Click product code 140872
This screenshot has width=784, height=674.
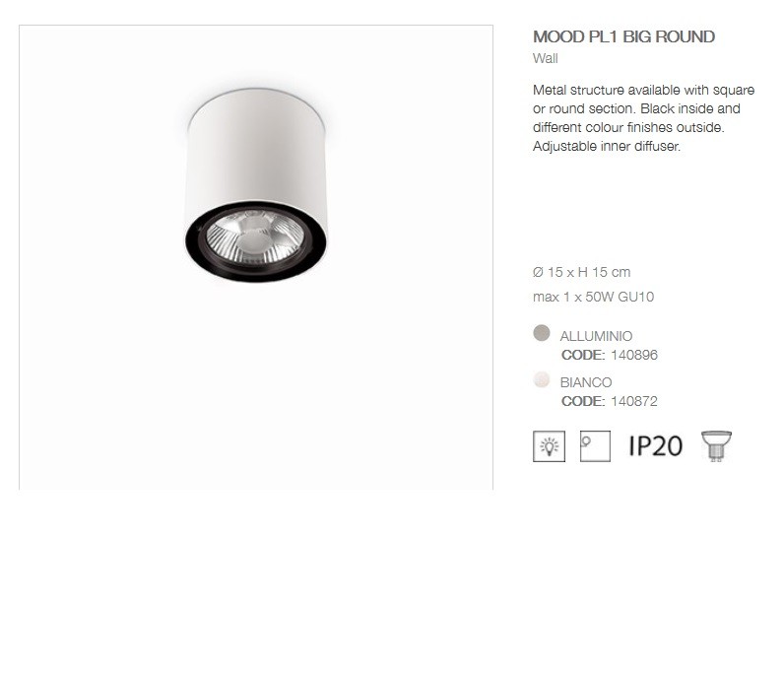634,401
